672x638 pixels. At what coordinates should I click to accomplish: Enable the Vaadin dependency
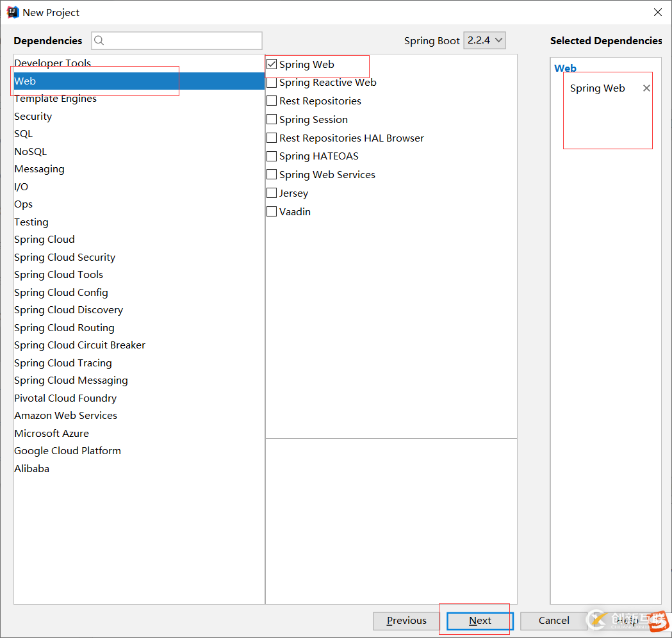pos(272,211)
